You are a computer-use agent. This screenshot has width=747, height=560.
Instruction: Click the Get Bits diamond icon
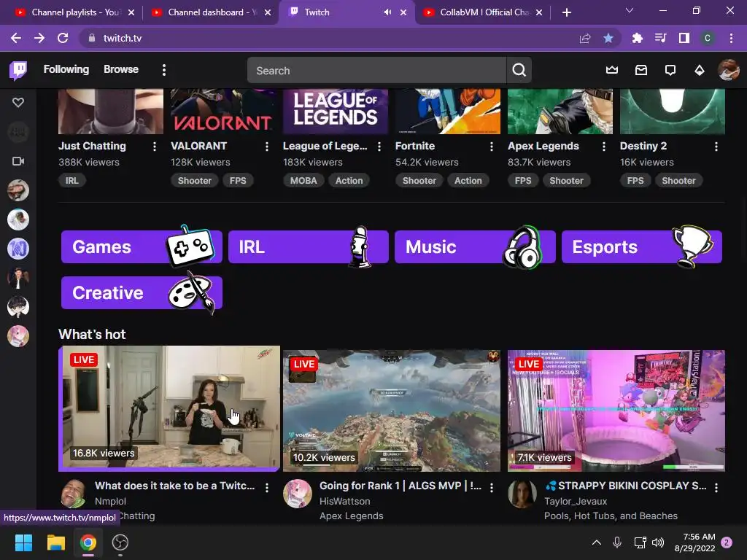click(x=699, y=71)
